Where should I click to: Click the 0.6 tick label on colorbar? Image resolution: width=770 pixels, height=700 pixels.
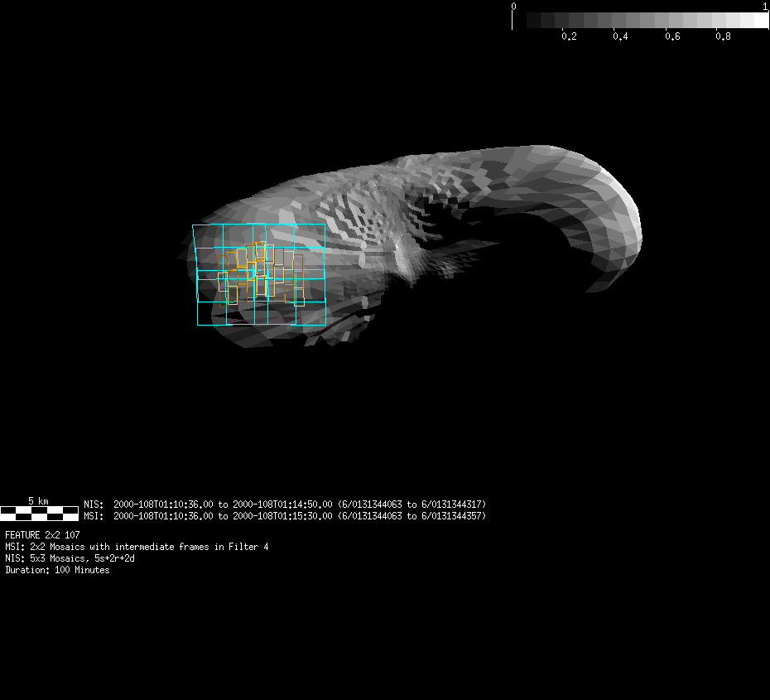coord(671,37)
